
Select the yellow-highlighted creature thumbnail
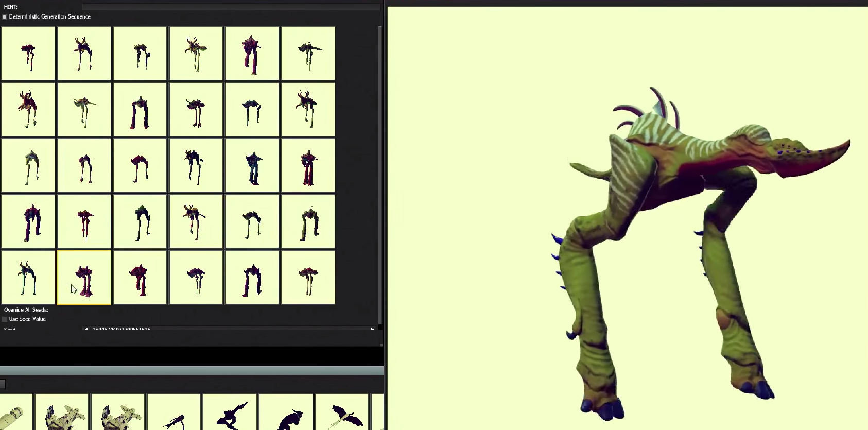pyautogui.click(x=84, y=278)
